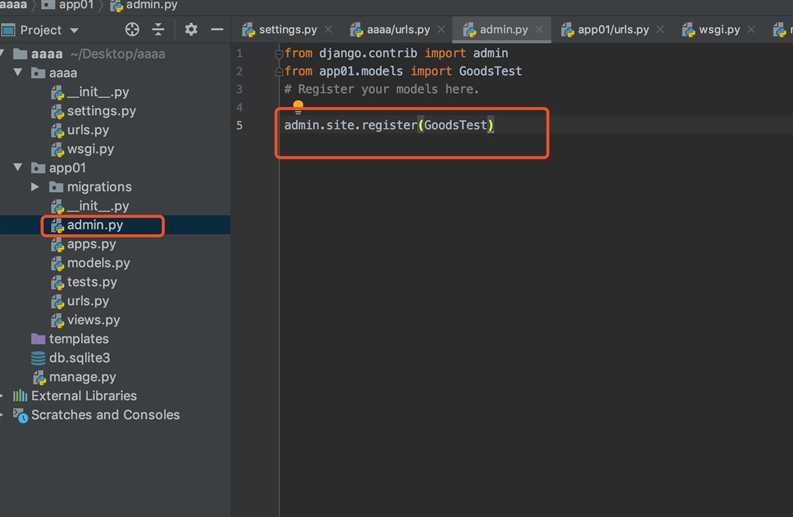Click the purple templates folder icon

point(38,338)
